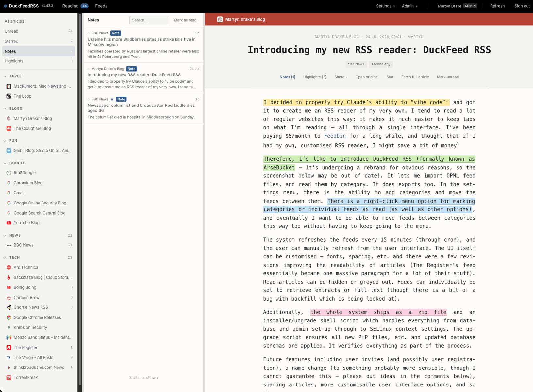Open The Loop feed icon
The width and height of the screenshot is (533, 392).
click(x=9, y=96)
